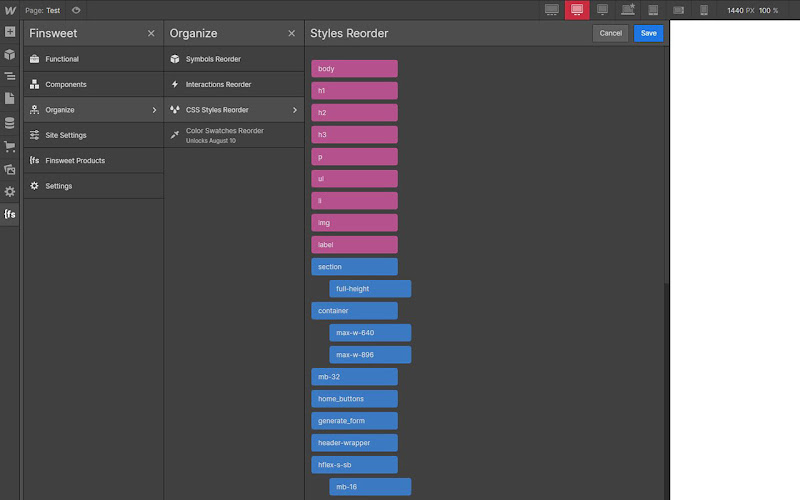800x500 pixels.
Task: Expand the Organize menu chevron
Action: pyautogui.click(x=154, y=110)
